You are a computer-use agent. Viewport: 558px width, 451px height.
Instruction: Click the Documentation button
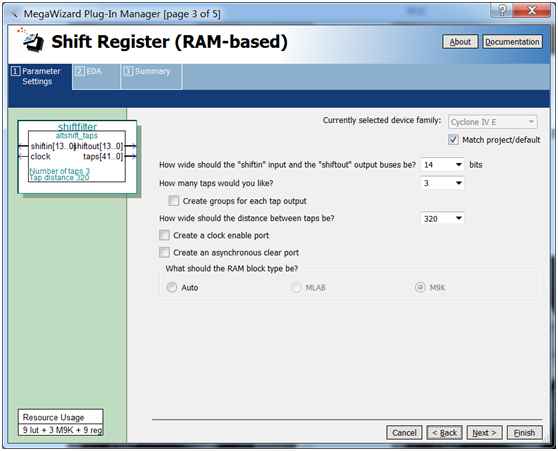tap(512, 42)
